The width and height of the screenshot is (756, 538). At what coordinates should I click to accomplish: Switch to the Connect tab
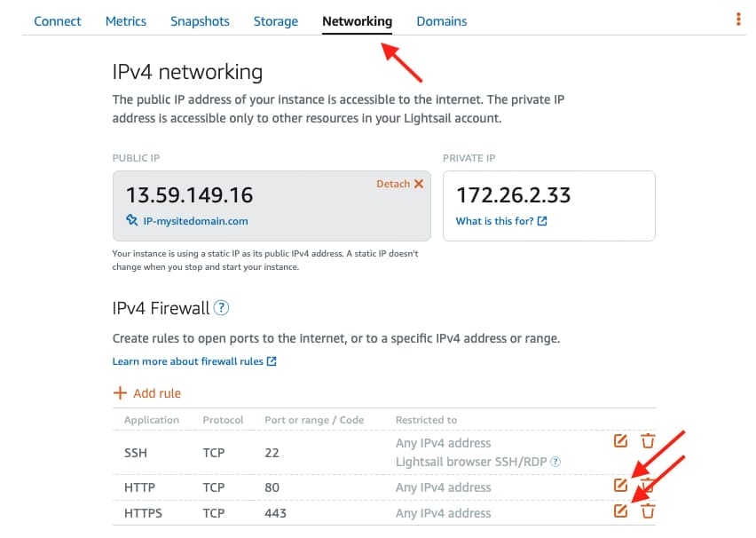(x=58, y=21)
